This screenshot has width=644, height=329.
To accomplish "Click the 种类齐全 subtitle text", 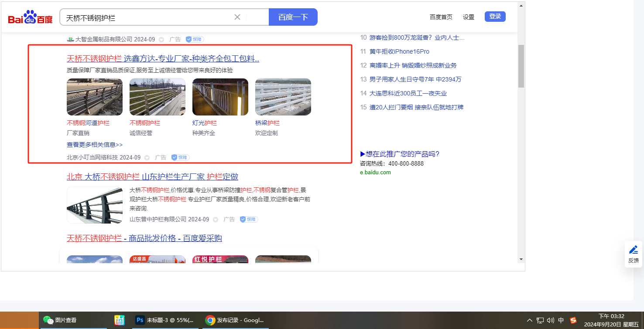I will coord(204,133).
